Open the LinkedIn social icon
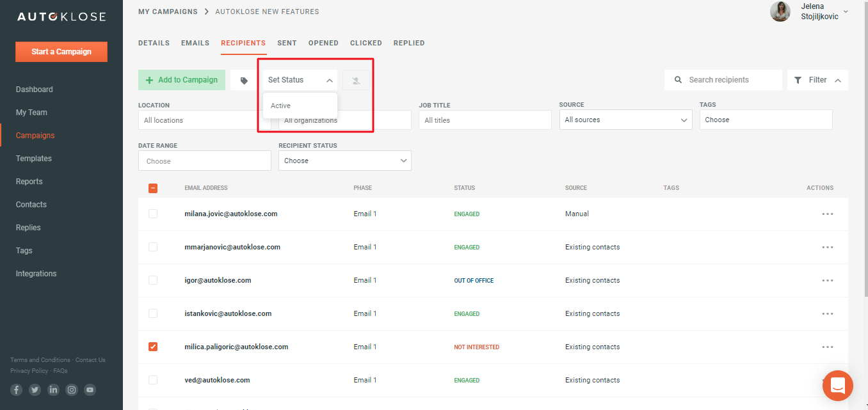868x410 pixels. [53, 390]
